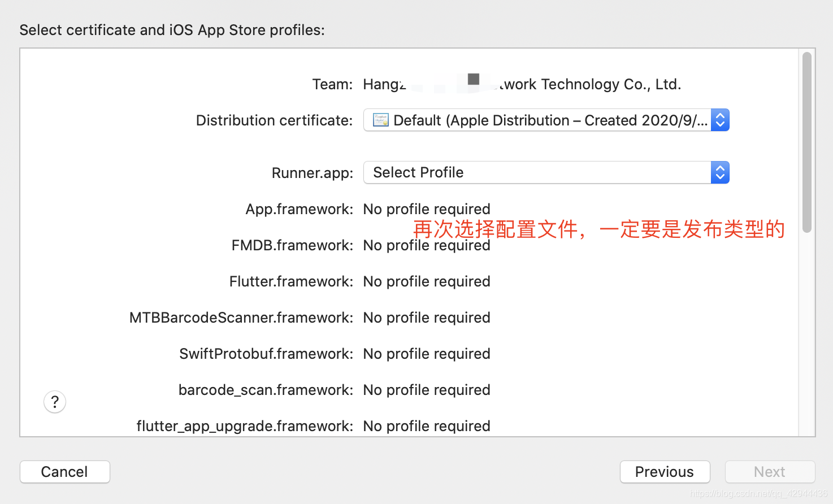
Task: Click the App.framework label
Action: point(300,209)
